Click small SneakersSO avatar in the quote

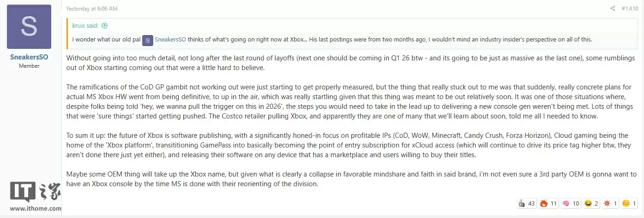tap(147, 40)
